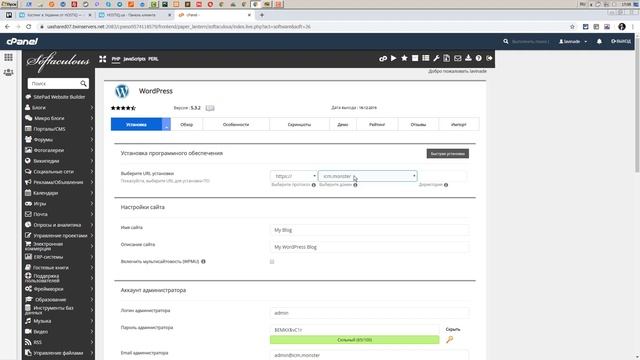
Task: Open the overview tab
Action: click(187, 124)
